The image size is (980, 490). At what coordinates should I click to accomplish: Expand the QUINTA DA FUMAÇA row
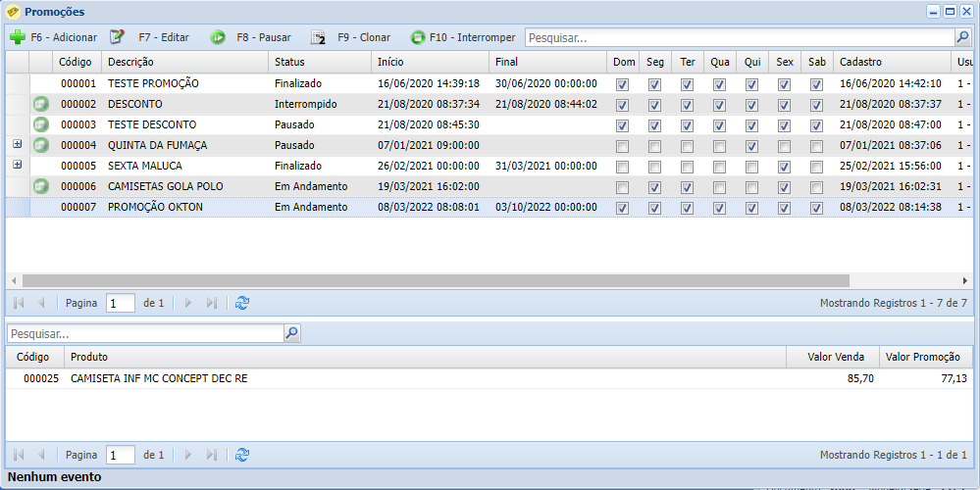click(x=17, y=145)
